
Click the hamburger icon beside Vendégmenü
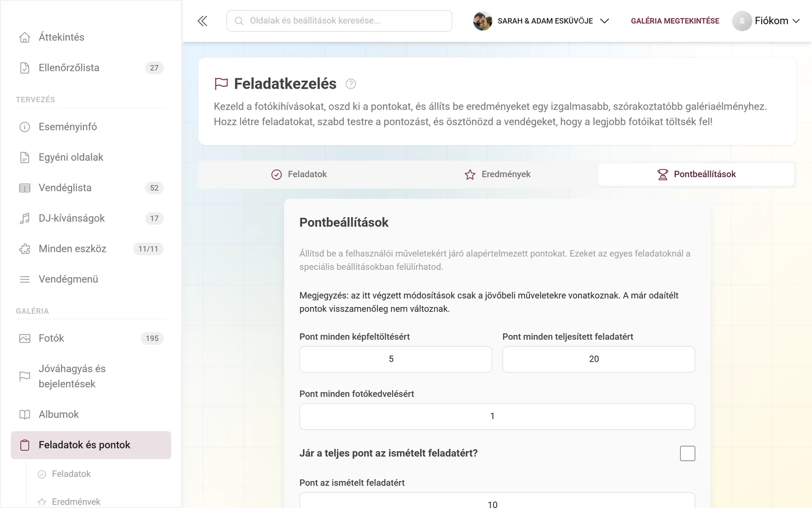coord(25,279)
